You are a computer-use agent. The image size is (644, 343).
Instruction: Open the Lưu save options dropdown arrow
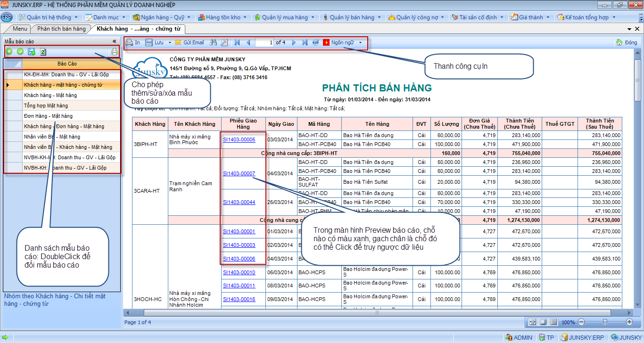coord(170,42)
